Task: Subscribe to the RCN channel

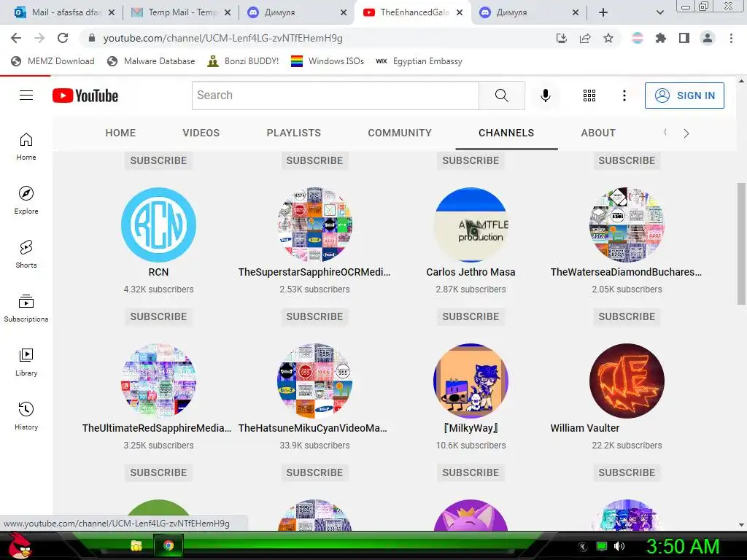Action: pyautogui.click(x=158, y=316)
